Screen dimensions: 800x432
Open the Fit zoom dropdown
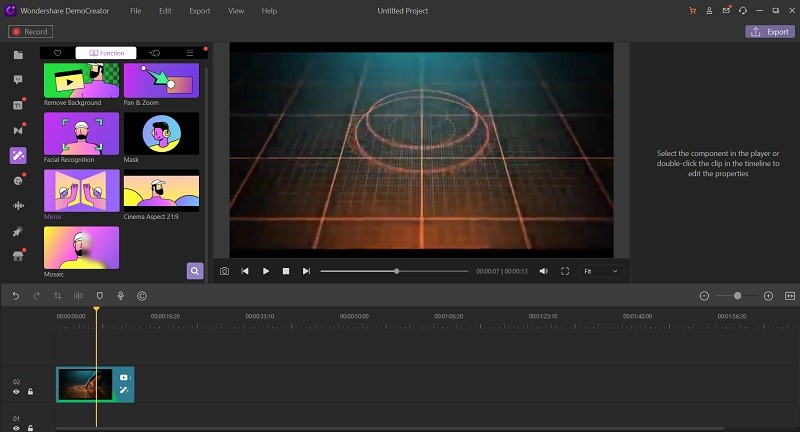[x=600, y=271]
